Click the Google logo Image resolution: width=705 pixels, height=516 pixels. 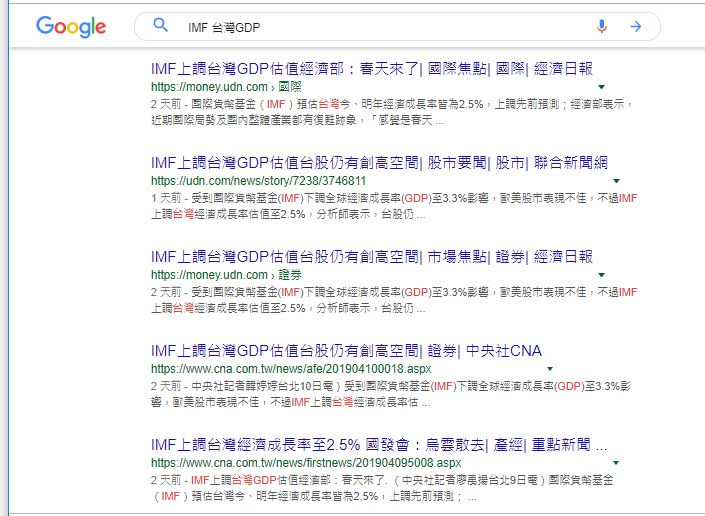click(71, 27)
